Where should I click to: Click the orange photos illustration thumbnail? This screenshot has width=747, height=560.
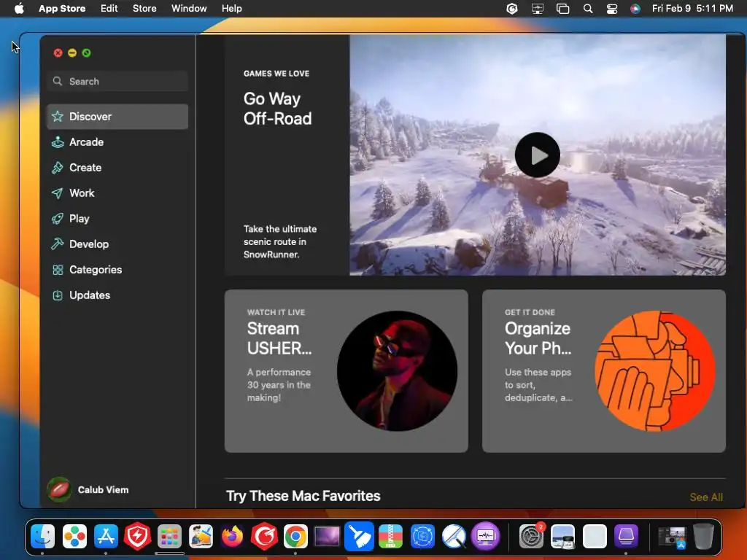[x=655, y=371]
